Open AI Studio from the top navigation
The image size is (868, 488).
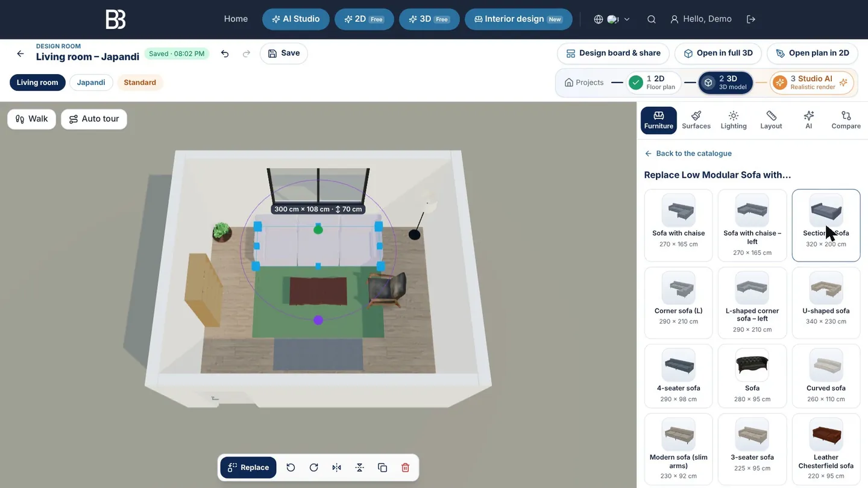(296, 19)
